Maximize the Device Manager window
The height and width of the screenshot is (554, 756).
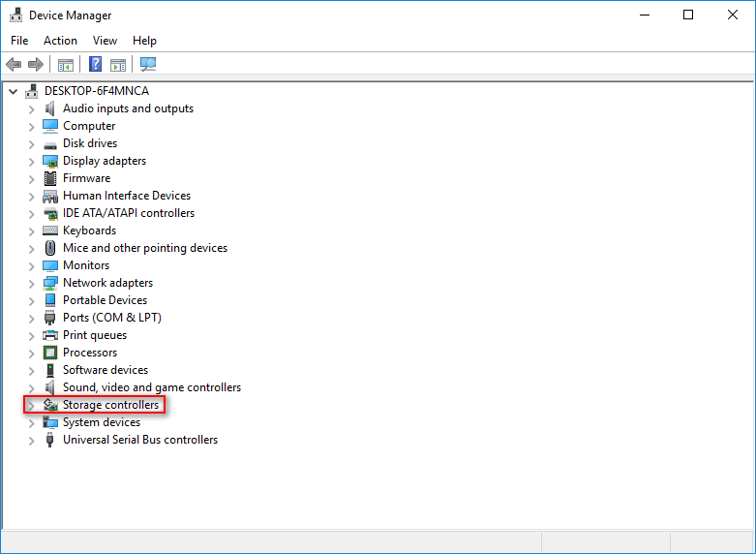tap(688, 15)
